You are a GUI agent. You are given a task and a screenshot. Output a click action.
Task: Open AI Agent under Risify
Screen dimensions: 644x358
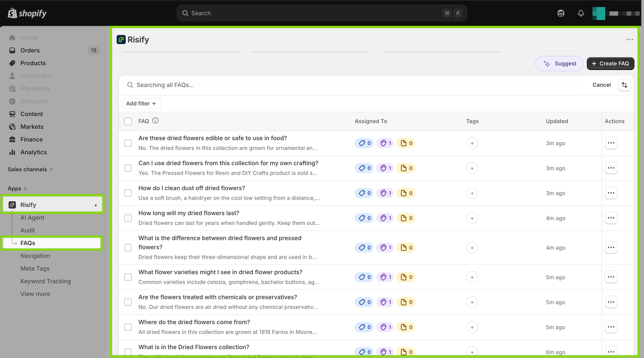click(x=32, y=218)
